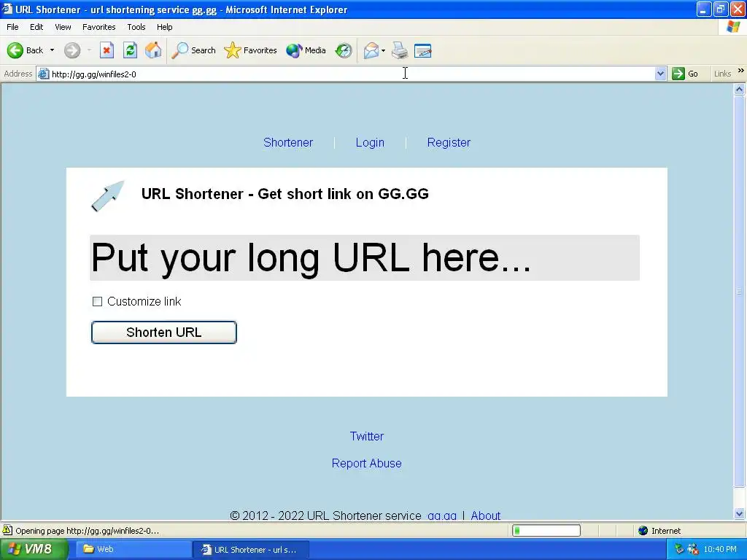Click the Shorten URL button

(x=164, y=332)
